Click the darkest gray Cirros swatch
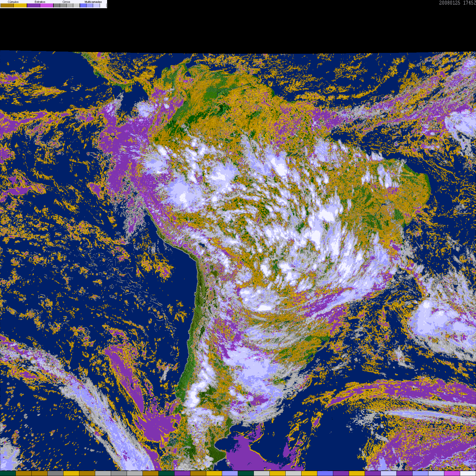 [x=57, y=6]
